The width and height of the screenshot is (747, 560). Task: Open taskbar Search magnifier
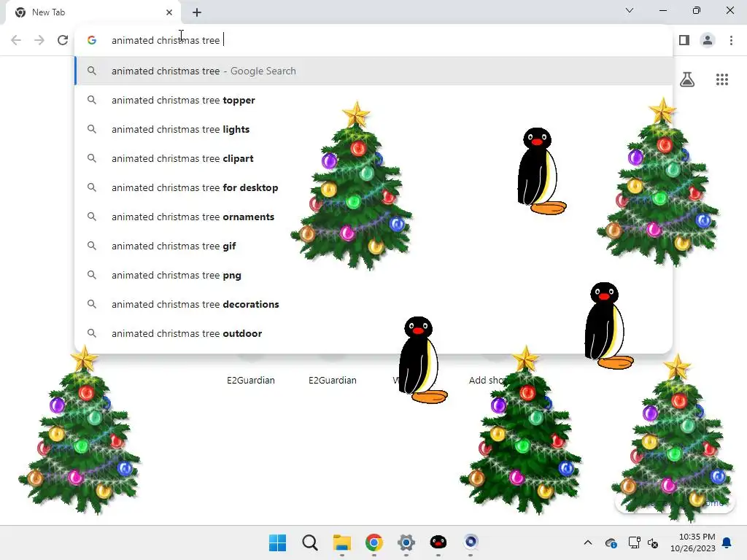click(x=309, y=542)
